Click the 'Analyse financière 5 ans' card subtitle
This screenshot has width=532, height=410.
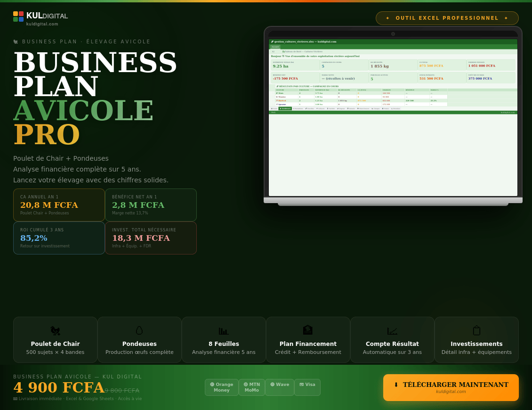pyautogui.click(x=224, y=352)
